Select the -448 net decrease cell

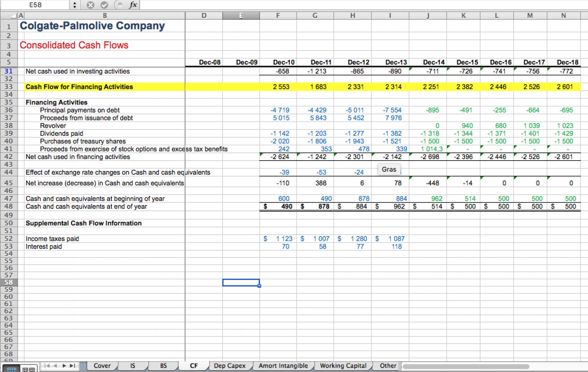coord(428,183)
